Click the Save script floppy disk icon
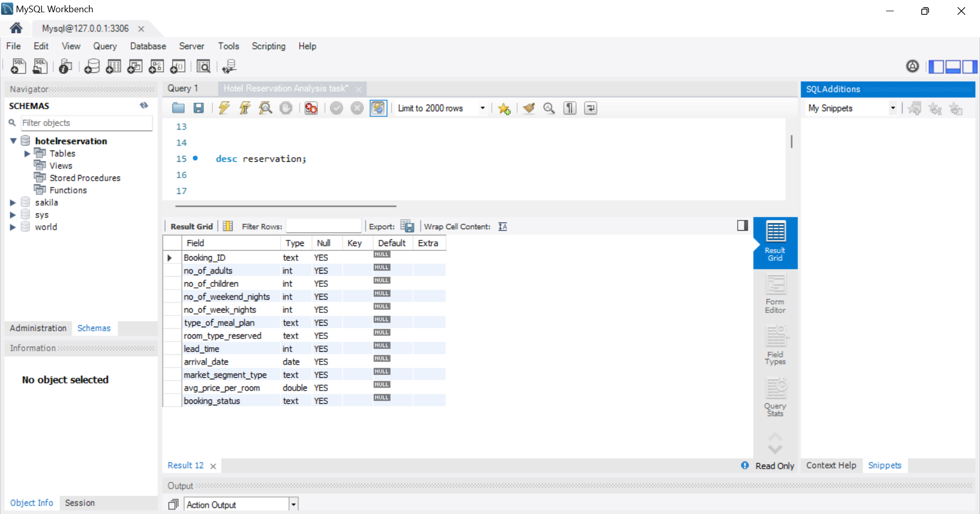980x514 pixels. pos(199,108)
